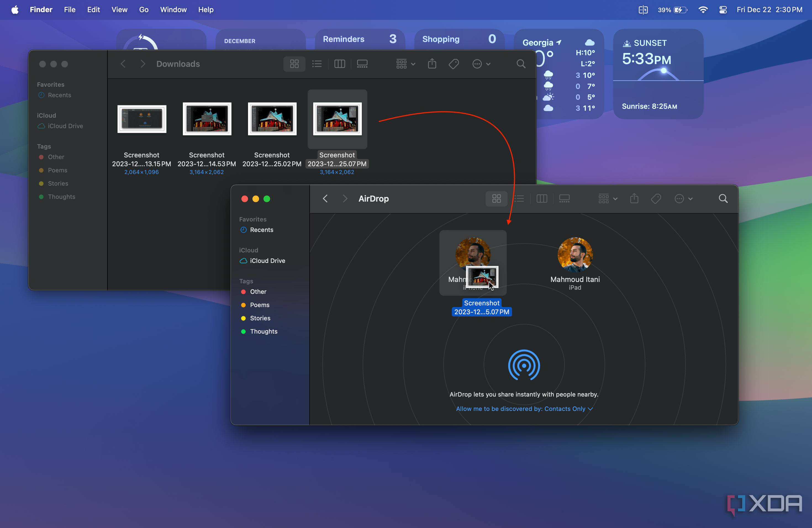
Task: Open the File menu
Action: click(70, 10)
